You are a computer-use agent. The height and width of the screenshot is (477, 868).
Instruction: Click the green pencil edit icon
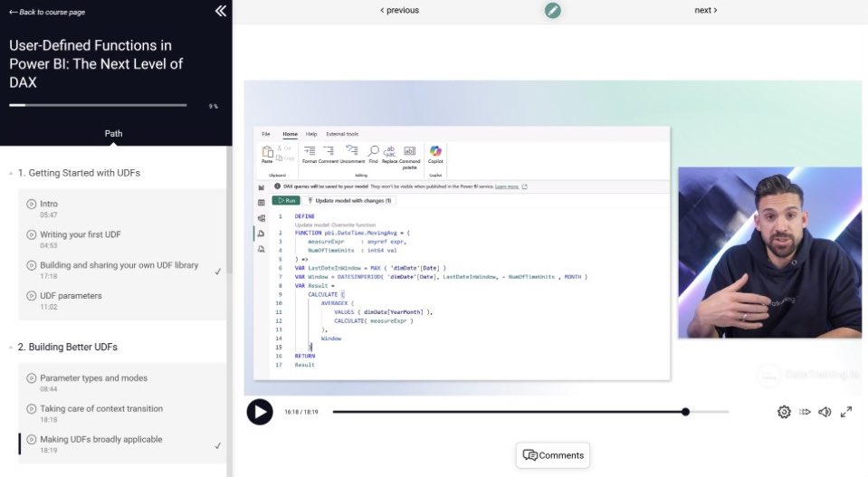(x=552, y=10)
